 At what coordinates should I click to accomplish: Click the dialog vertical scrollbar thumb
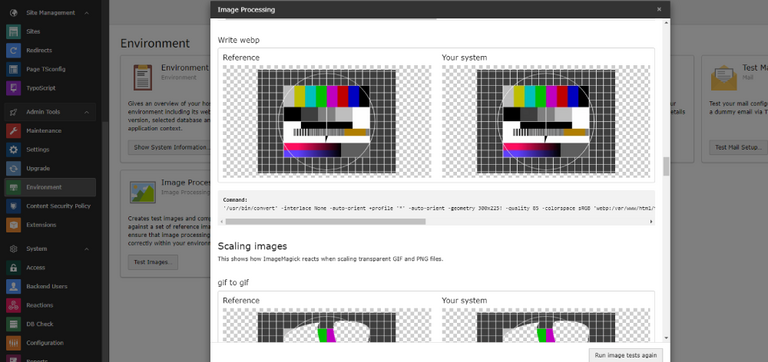point(666,166)
